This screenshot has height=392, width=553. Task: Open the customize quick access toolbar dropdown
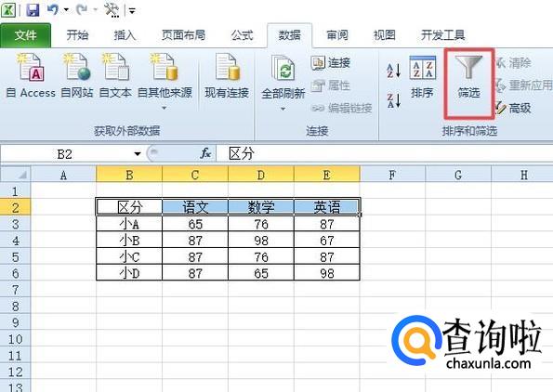pos(132,11)
